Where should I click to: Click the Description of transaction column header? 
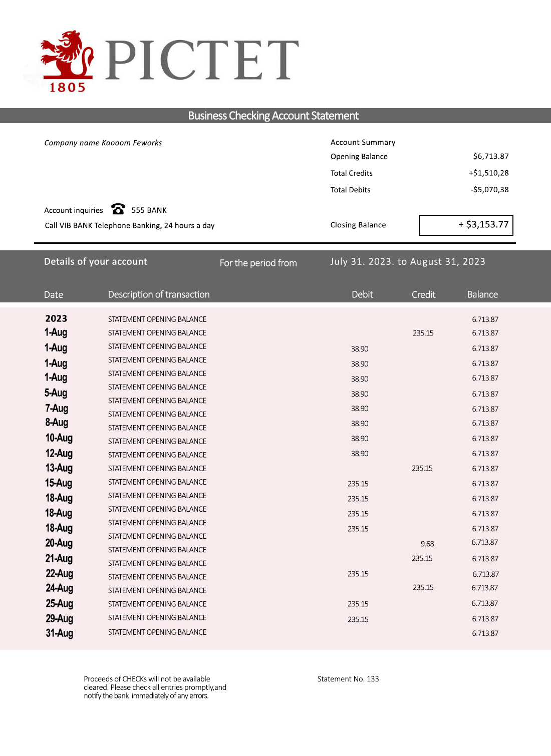pyautogui.click(x=159, y=294)
